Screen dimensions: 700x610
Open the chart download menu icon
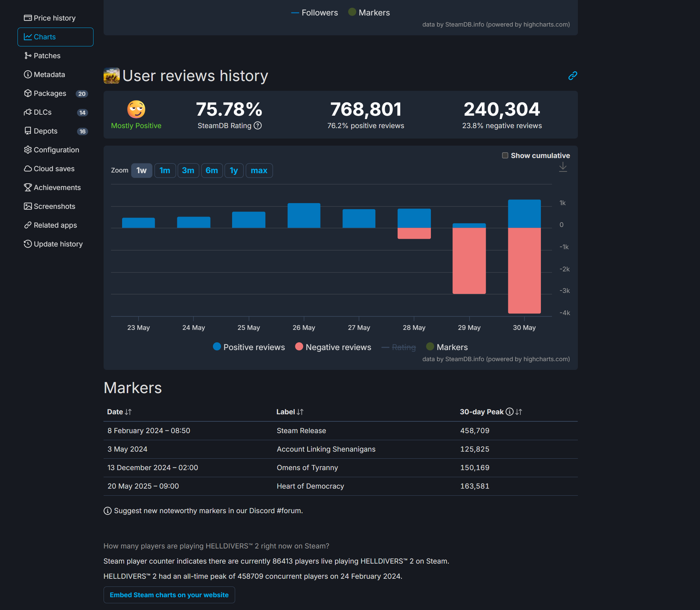point(563,167)
